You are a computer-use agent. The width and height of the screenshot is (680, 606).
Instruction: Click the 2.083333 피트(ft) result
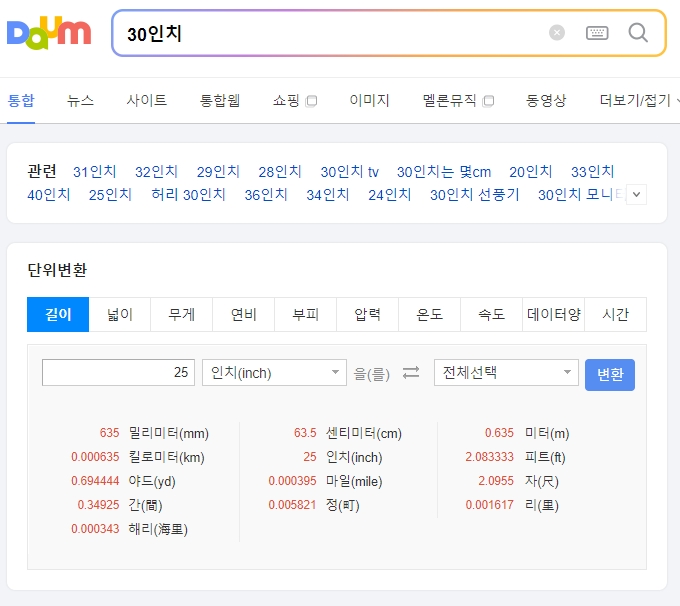coord(516,457)
